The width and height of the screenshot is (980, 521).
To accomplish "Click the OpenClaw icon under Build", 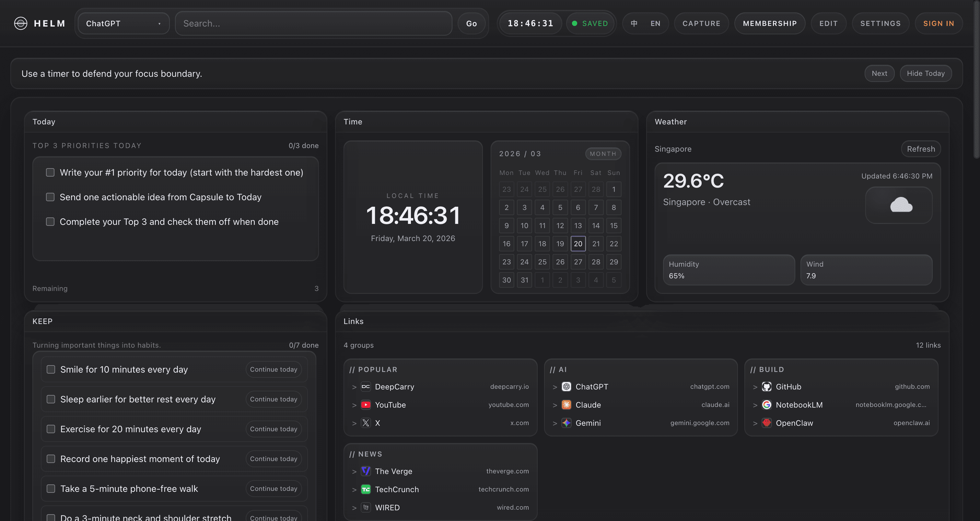I will [767, 423].
